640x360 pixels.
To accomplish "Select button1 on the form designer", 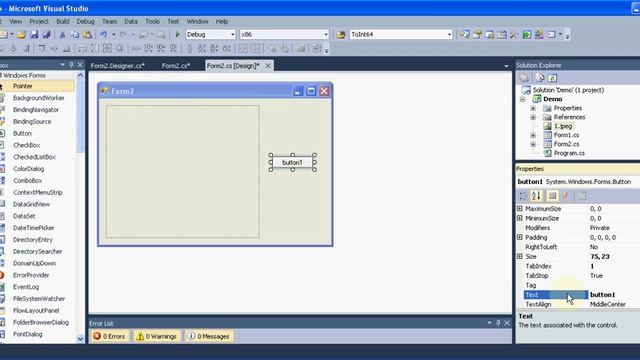I will [293, 162].
